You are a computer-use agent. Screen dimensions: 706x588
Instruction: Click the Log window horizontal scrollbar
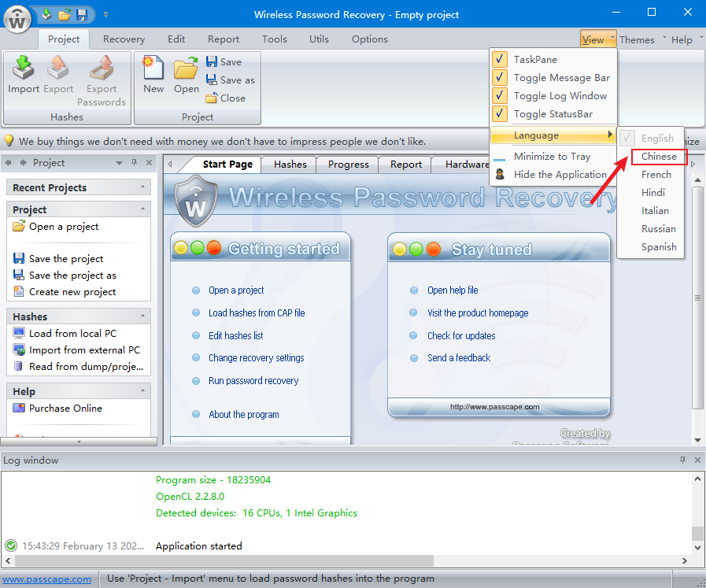tap(224, 560)
